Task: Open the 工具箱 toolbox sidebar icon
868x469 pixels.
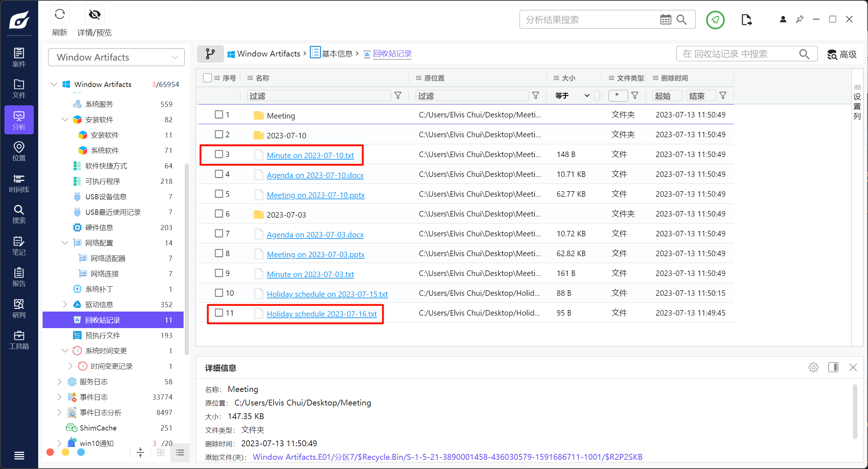Action: click(19, 340)
